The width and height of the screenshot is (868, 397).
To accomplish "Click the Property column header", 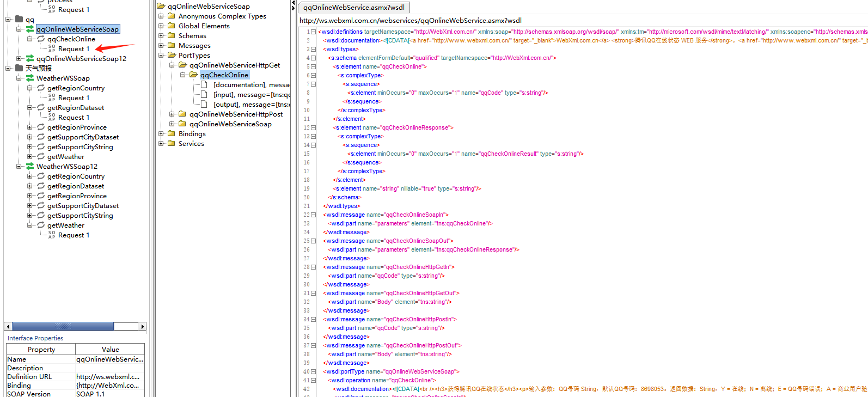I will tap(41, 349).
